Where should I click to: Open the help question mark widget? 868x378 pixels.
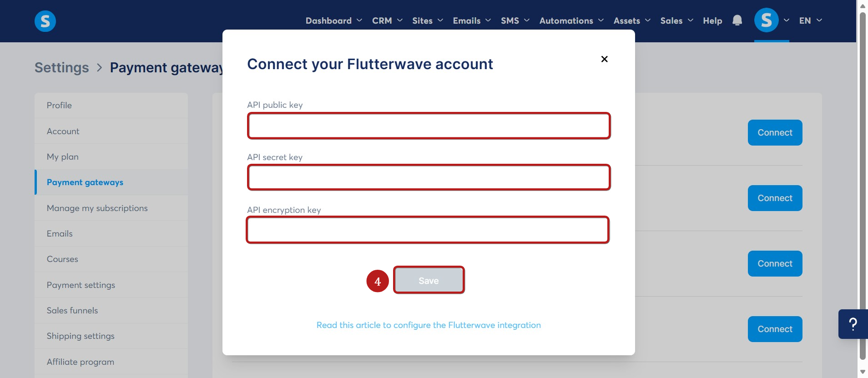pos(853,324)
